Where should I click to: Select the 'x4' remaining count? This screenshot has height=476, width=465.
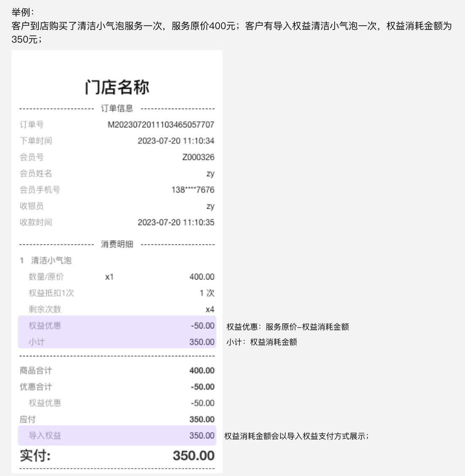(x=210, y=309)
